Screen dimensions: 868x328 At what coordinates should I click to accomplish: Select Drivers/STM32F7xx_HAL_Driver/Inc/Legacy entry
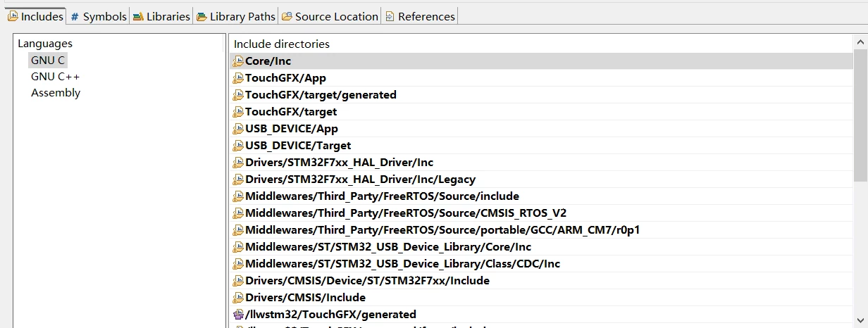540,179
